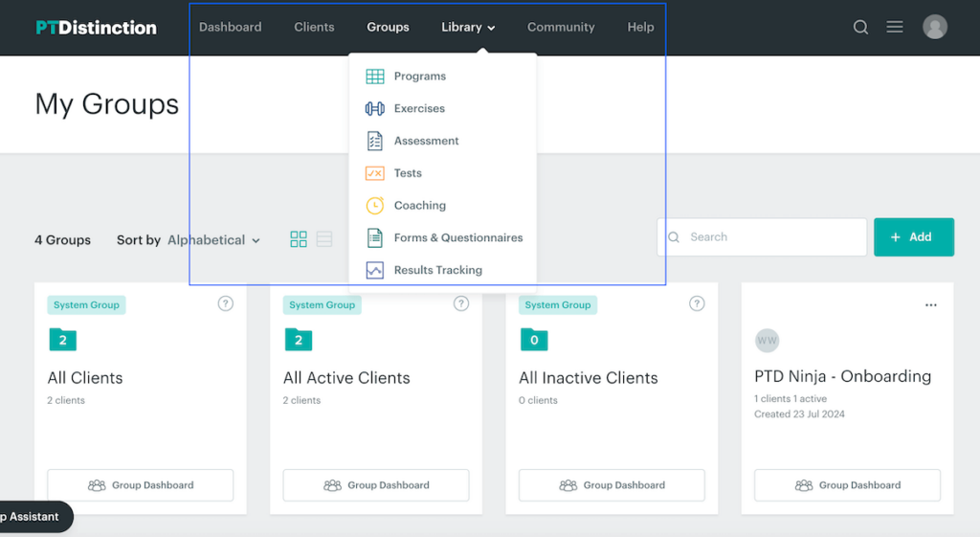Image resolution: width=980 pixels, height=537 pixels.
Task: Open Group Dashboard for All Active Clients
Action: pos(376,485)
